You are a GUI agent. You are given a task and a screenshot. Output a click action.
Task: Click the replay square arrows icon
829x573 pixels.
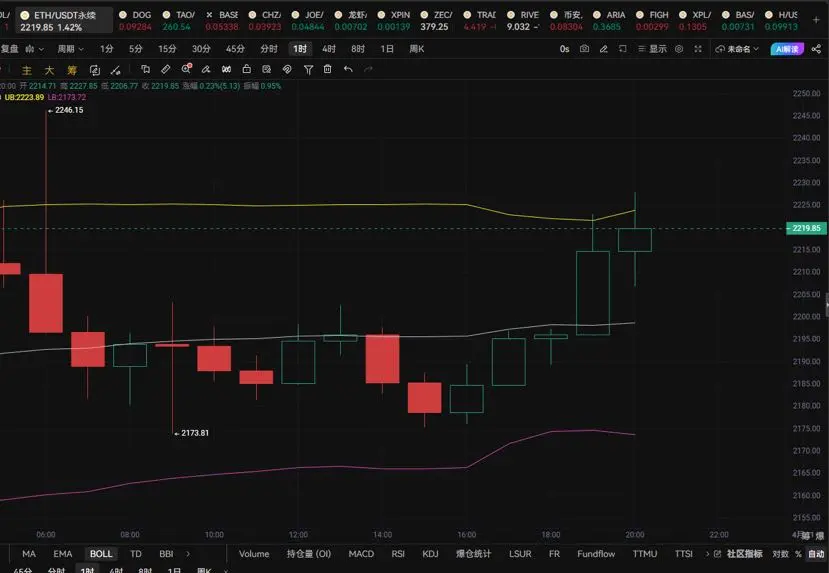pyautogui.click(x=95, y=70)
